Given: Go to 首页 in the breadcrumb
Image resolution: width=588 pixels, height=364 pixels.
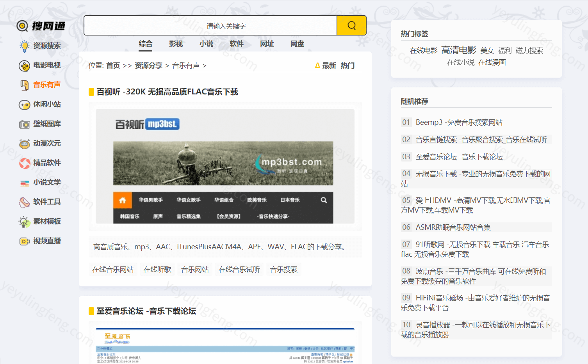Looking at the screenshot, I should click(113, 66).
